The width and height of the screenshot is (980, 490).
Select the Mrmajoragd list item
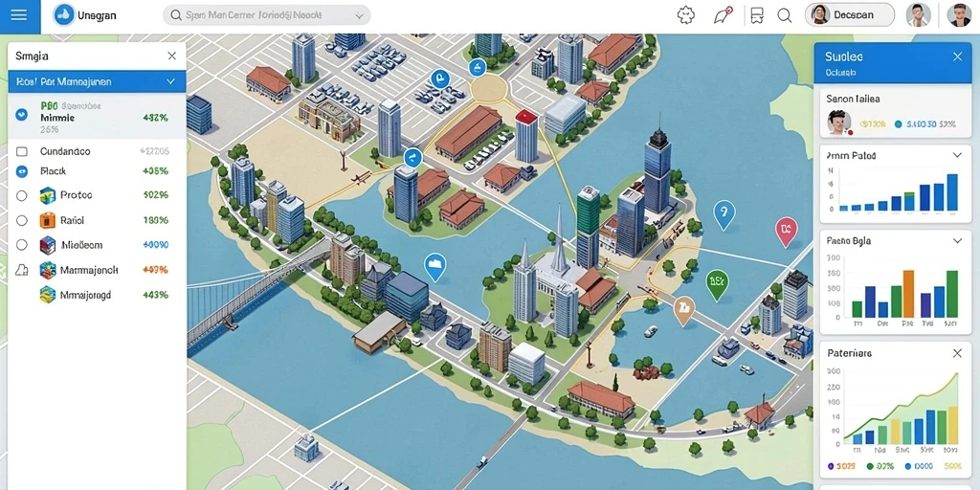[x=97, y=295]
